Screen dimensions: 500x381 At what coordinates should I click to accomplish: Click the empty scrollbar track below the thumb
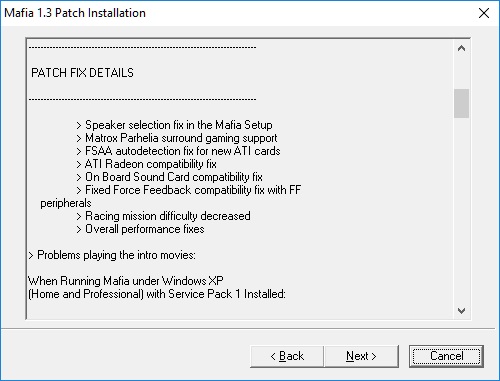point(461,210)
